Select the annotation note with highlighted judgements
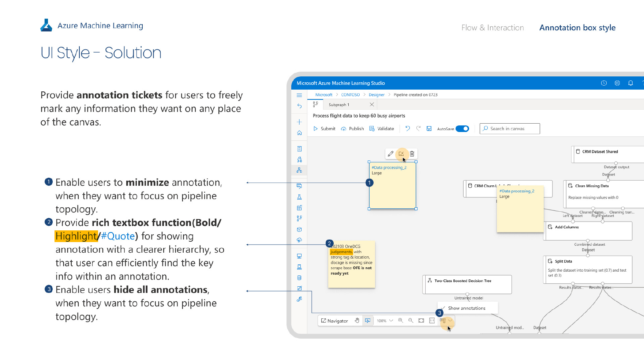The image size is (644, 362). pos(352,264)
